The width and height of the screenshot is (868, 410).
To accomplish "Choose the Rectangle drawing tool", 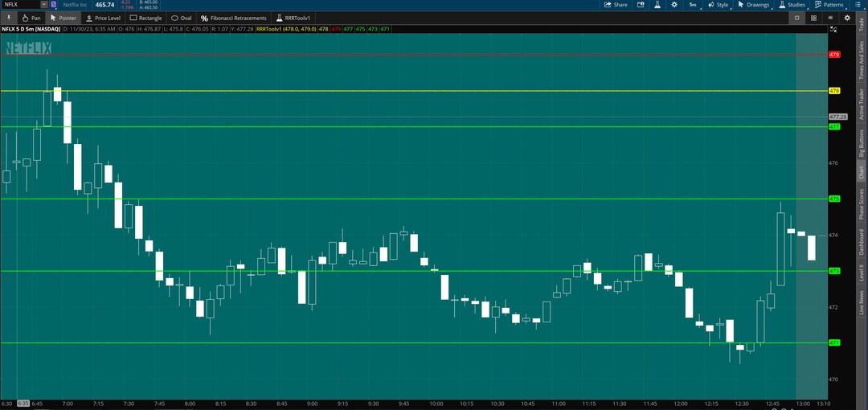I will tap(145, 18).
